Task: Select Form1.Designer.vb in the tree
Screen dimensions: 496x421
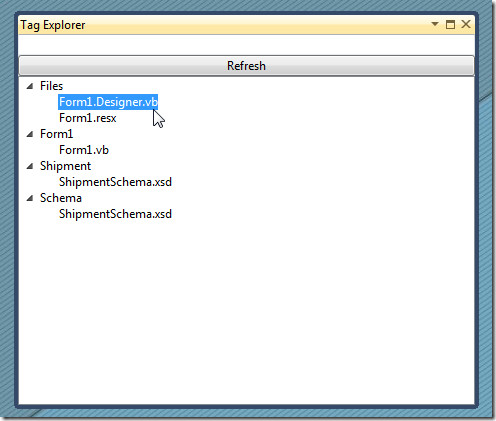Action: (108, 102)
